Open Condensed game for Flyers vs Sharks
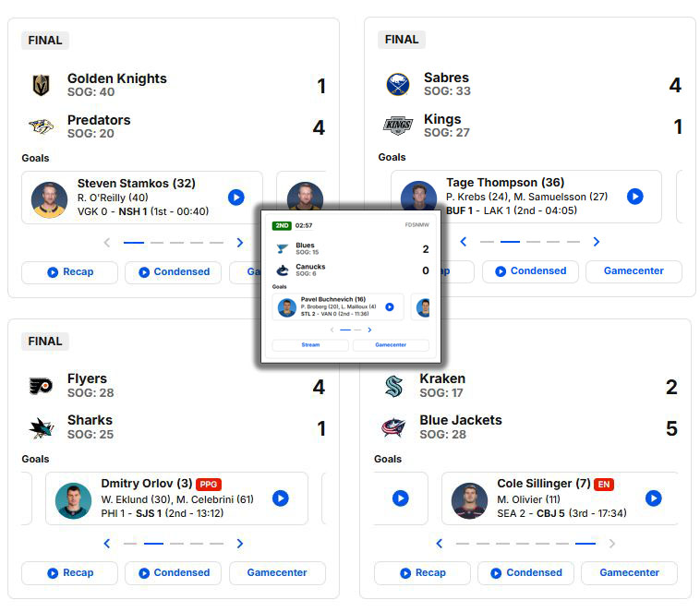This screenshot has height=612, width=700. tap(174, 573)
